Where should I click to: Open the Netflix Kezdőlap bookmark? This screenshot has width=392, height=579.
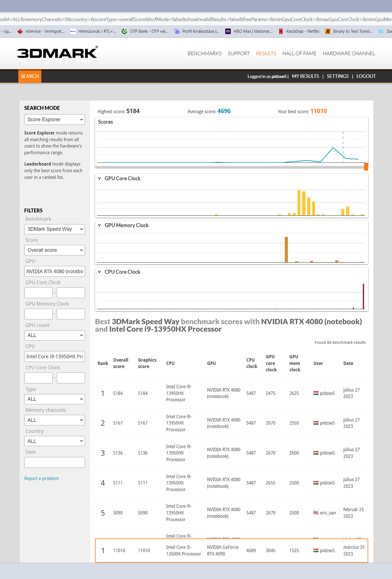click(299, 31)
